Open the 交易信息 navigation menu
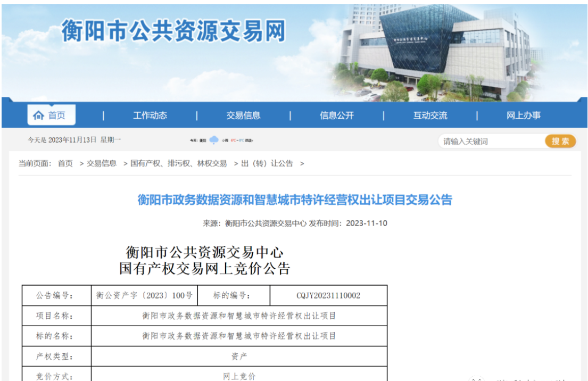Viewport: 588px width, 381px height. [x=243, y=115]
